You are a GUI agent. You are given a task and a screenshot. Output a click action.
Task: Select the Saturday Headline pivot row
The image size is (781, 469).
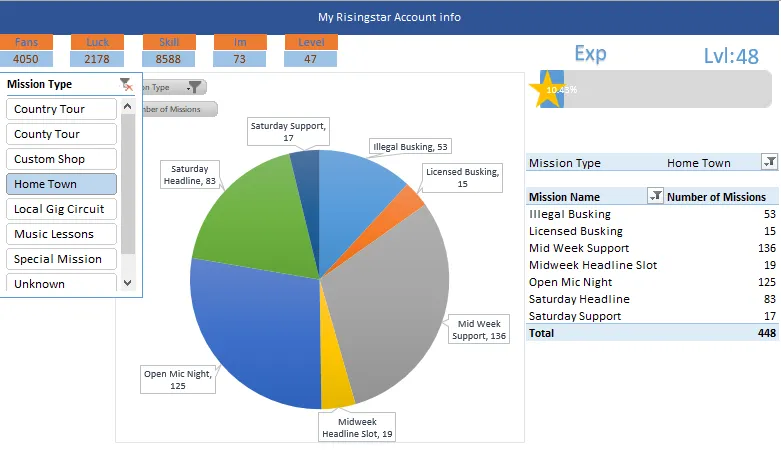[x=652, y=299]
